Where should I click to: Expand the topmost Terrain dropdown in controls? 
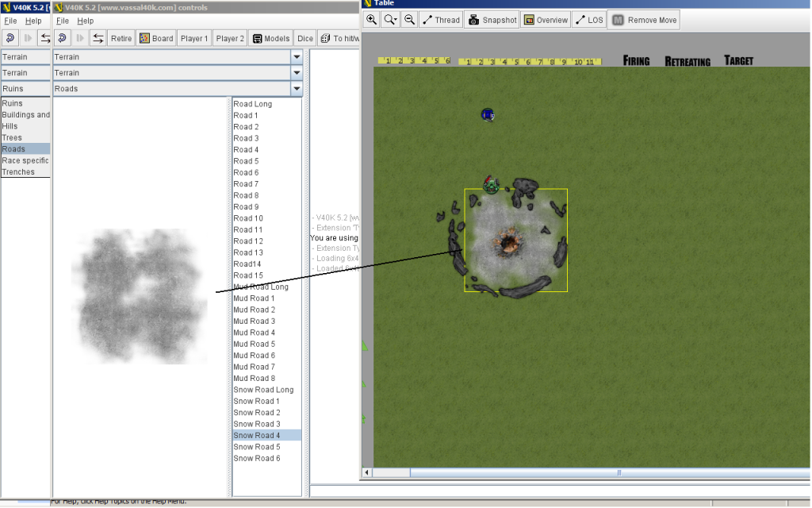(x=297, y=57)
